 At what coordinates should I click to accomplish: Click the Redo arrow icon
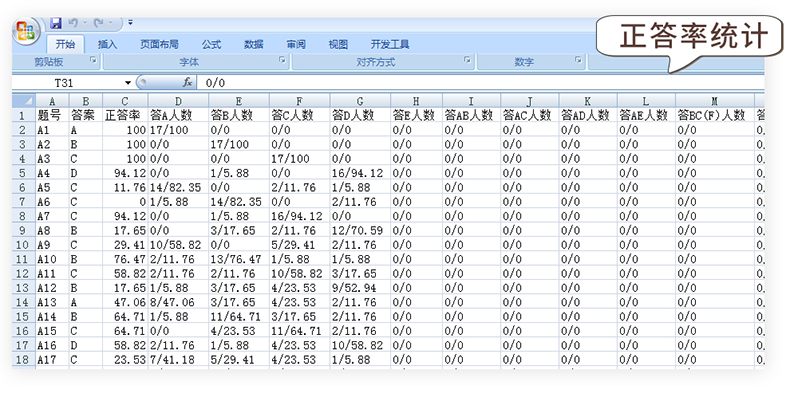(x=98, y=22)
